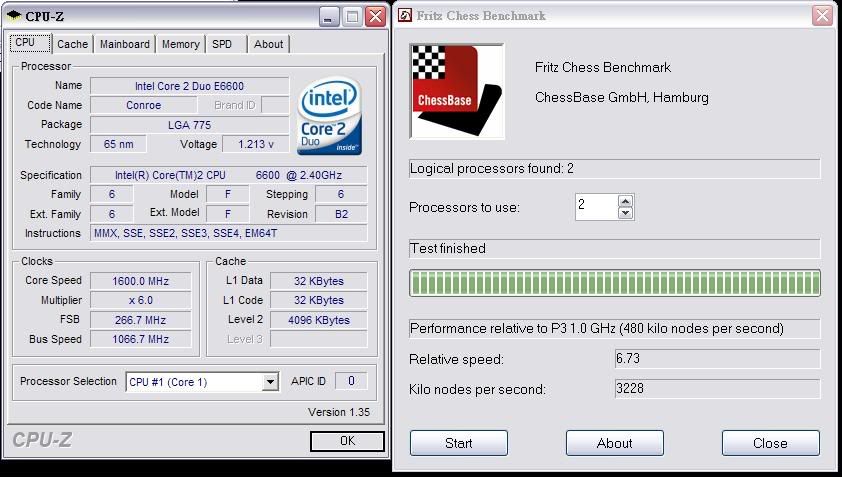
Task: Decrease processors to use with down arrow
Action: (x=625, y=213)
